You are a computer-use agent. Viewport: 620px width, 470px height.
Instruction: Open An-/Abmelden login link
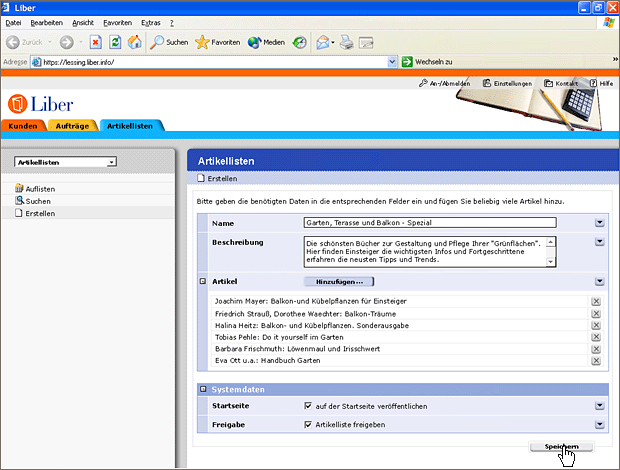[444, 83]
